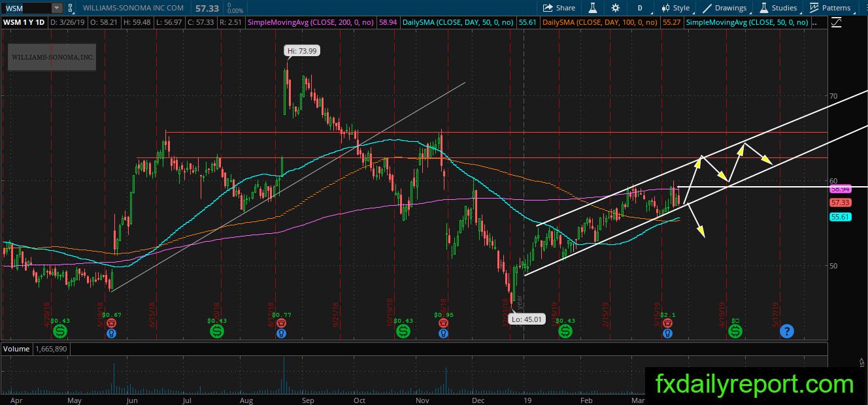The image size is (868, 405).
Task: Click the blue question mark event icon
Action: click(786, 332)
